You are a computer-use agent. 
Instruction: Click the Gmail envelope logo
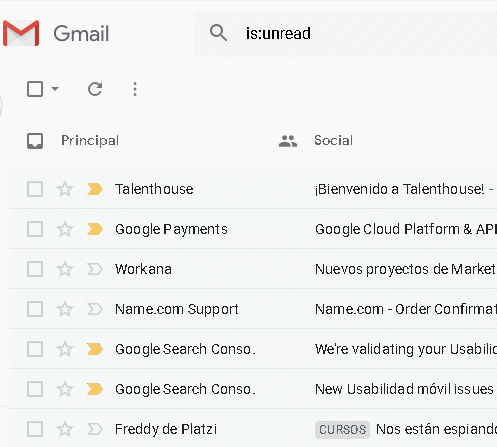21,33
